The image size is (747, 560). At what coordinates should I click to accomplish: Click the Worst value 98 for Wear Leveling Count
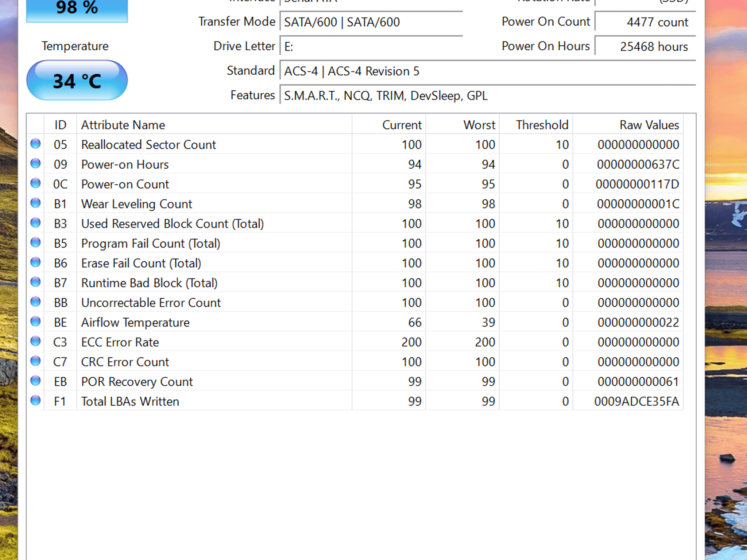(488, 204)
